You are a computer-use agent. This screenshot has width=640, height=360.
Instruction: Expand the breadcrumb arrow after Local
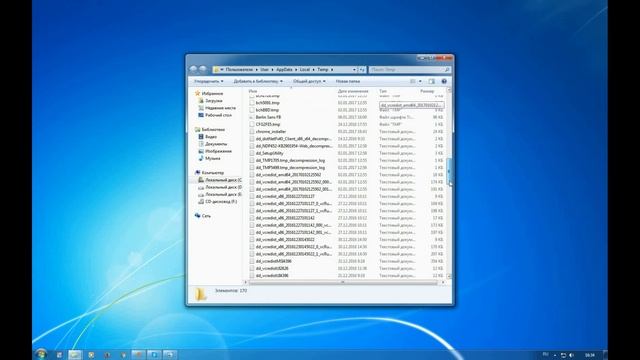tap(313, 70)
